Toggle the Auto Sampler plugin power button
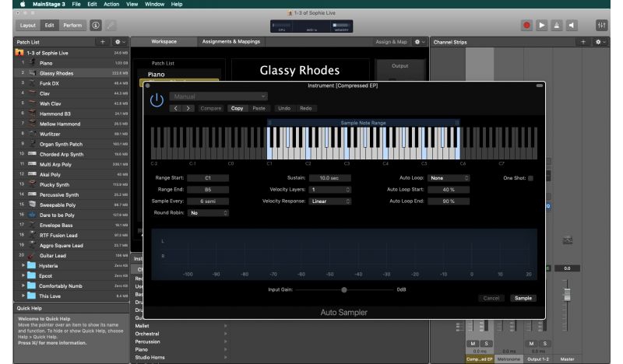This screenshot has height=364, width=623. click(x=157, y=100)
